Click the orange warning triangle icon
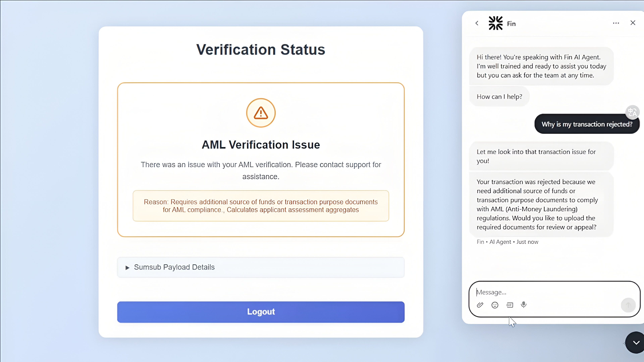 [261, 113]
